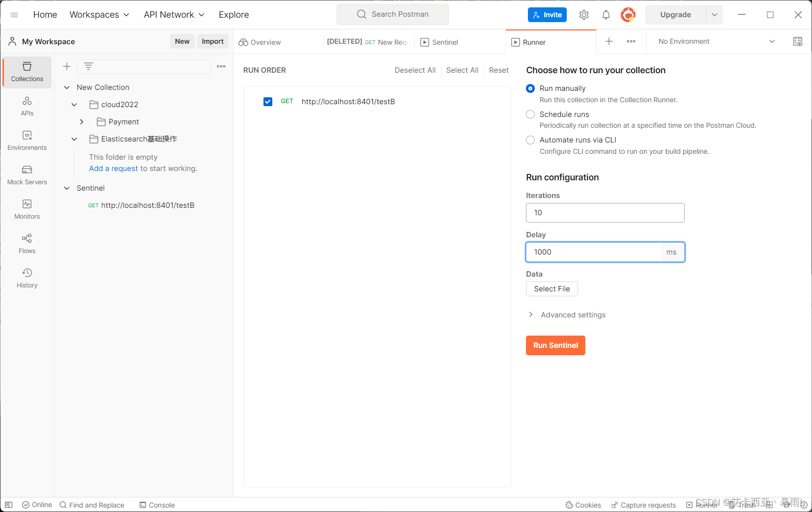Select the Runner tab

tap(551, 42)
